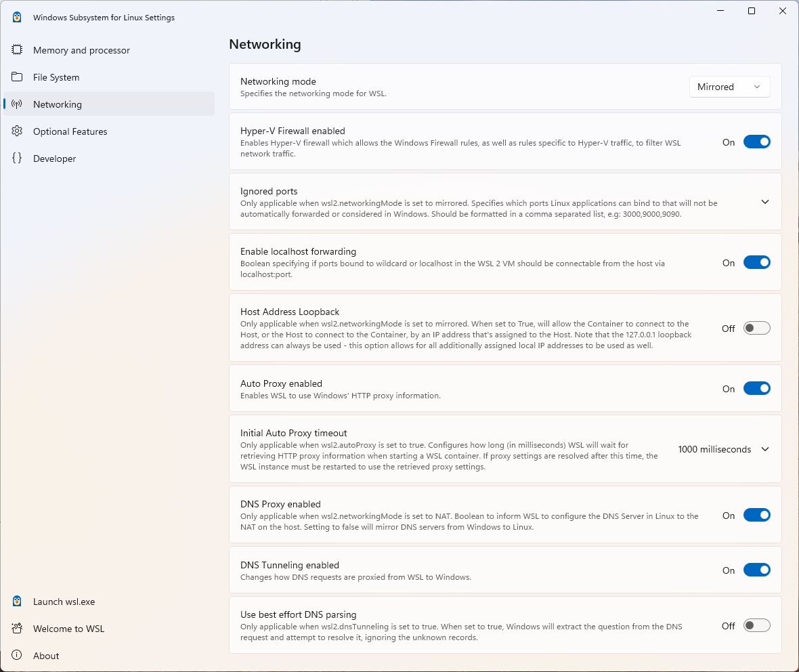Screen dimensions: 799x672
Task: Enable the Host Address Loopback toggle
Action: [x=757, y=328]
